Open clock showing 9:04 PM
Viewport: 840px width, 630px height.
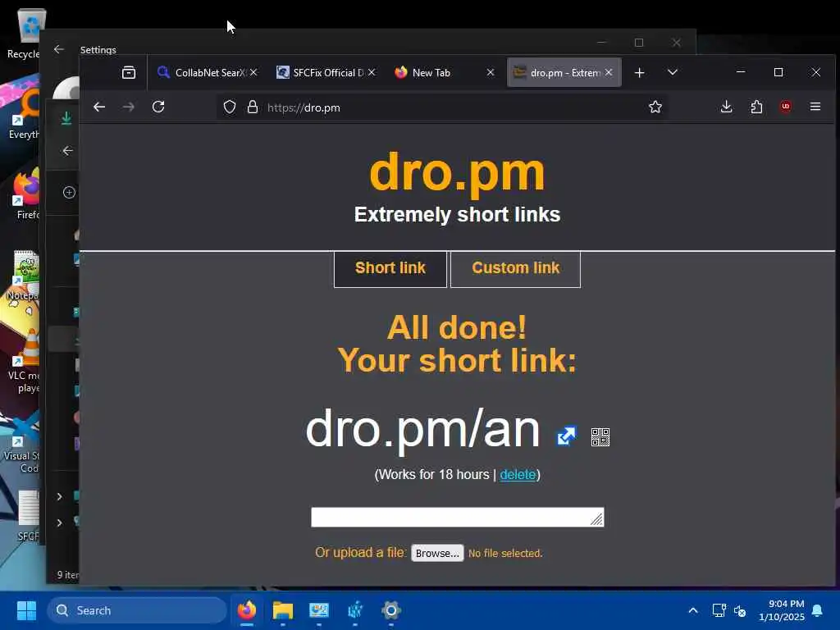(x=782, y=610)
